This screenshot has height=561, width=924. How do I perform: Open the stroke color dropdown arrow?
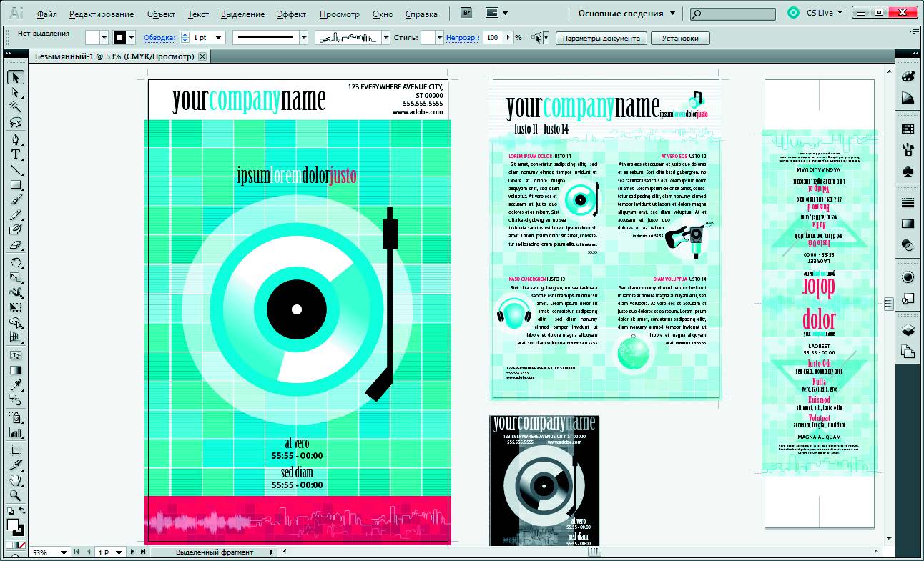click(x=132, y=38)
